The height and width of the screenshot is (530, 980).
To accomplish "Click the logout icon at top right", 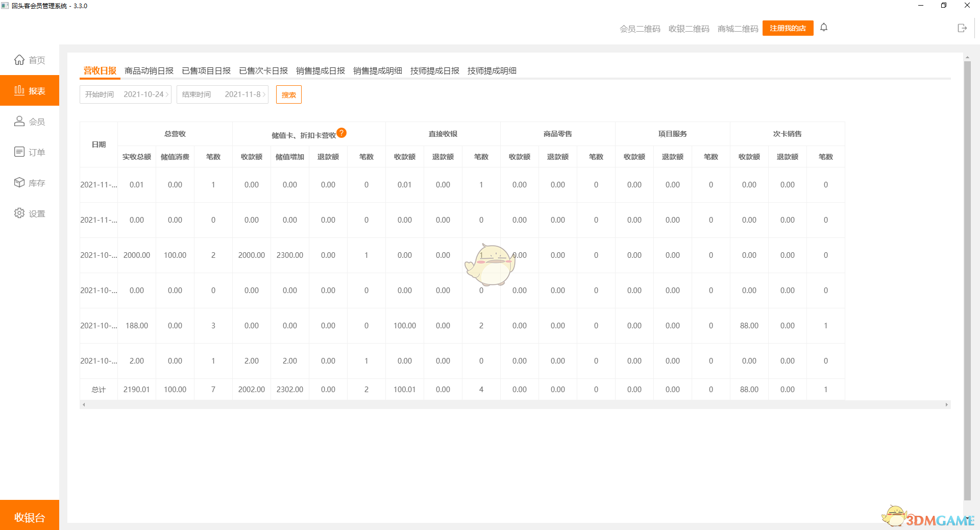I will coord(962,28).
